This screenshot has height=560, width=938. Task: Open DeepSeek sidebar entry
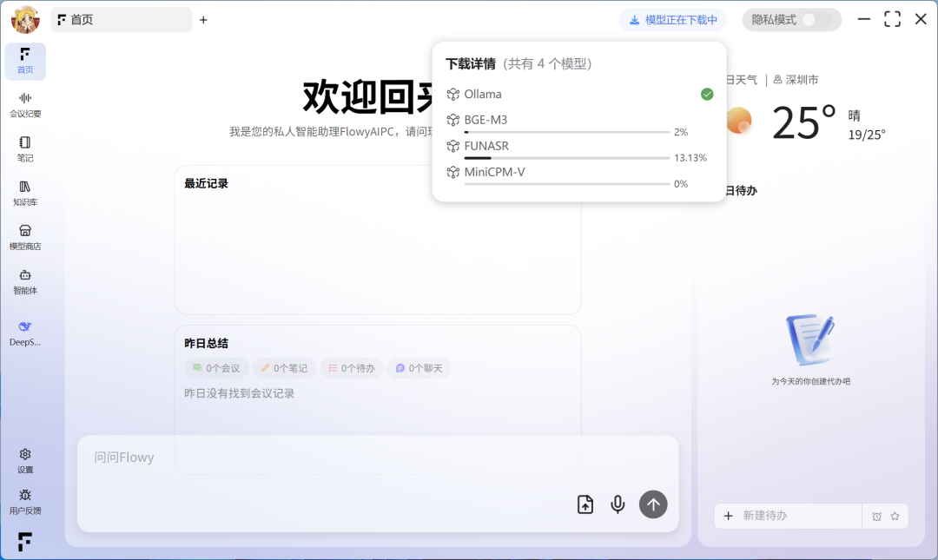point(25,333)
